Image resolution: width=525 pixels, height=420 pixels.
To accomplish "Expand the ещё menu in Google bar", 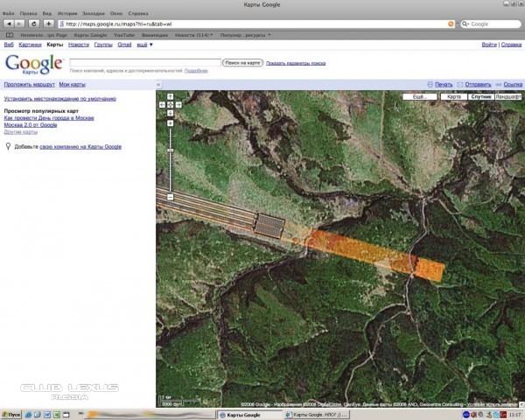I will point(143,44).
